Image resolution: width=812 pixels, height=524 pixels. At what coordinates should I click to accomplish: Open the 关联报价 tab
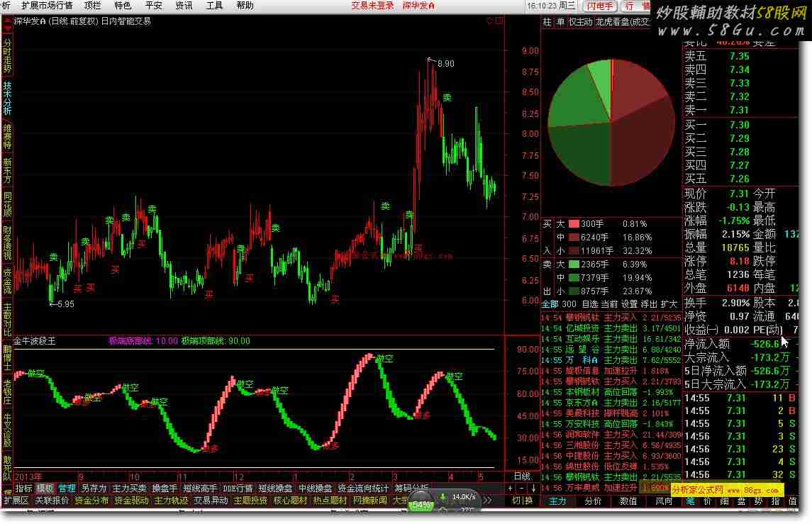pyautogui.click(x=52, y=501)
